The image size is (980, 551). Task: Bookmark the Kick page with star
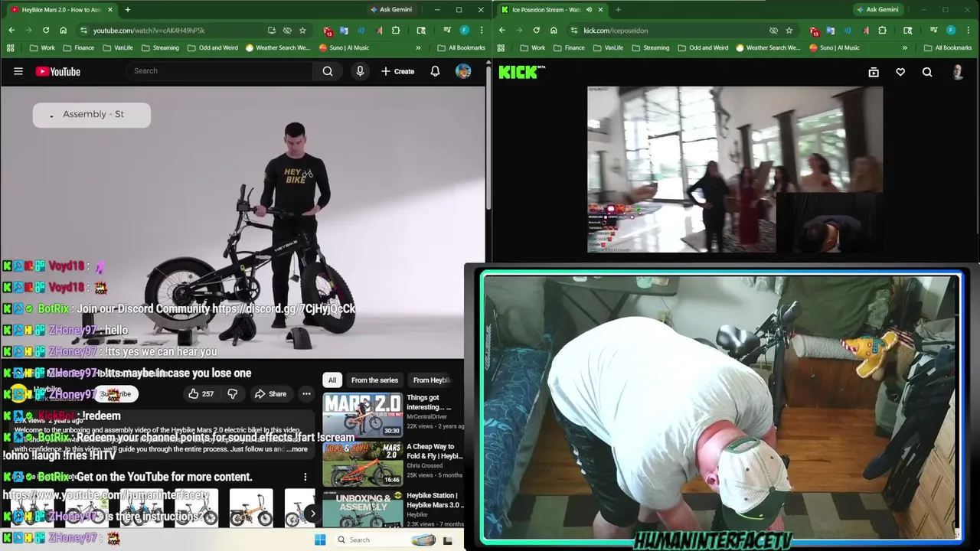[x=789, y=31]
